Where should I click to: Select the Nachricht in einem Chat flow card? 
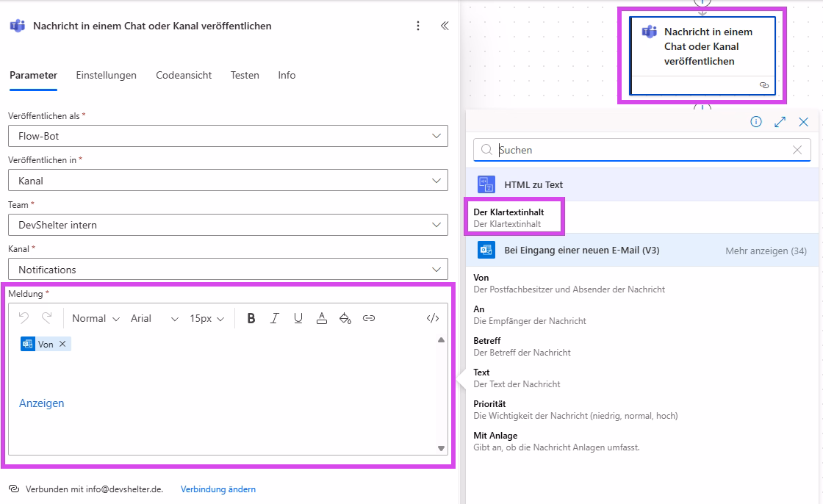[x=702, y=56]
